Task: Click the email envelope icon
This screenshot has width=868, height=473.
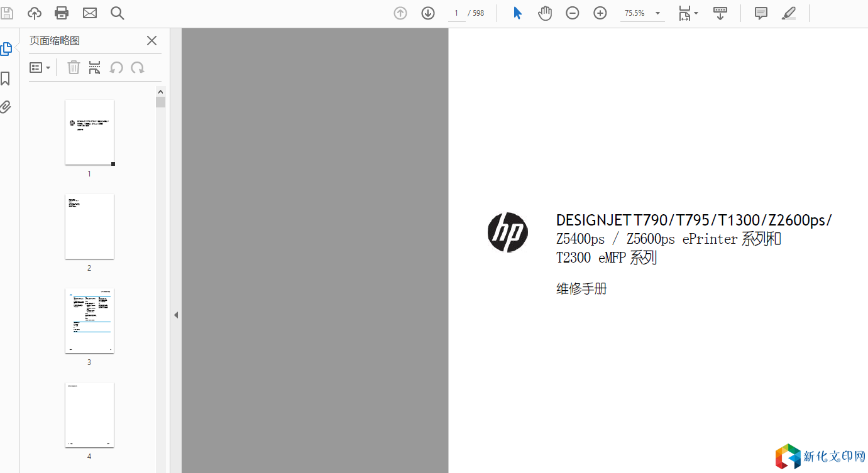Action: [90, 13]
